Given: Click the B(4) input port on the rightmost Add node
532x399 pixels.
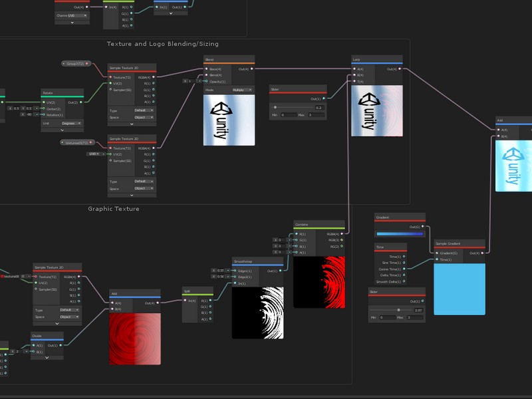Looking at the screenshot, I should [498, 136].
